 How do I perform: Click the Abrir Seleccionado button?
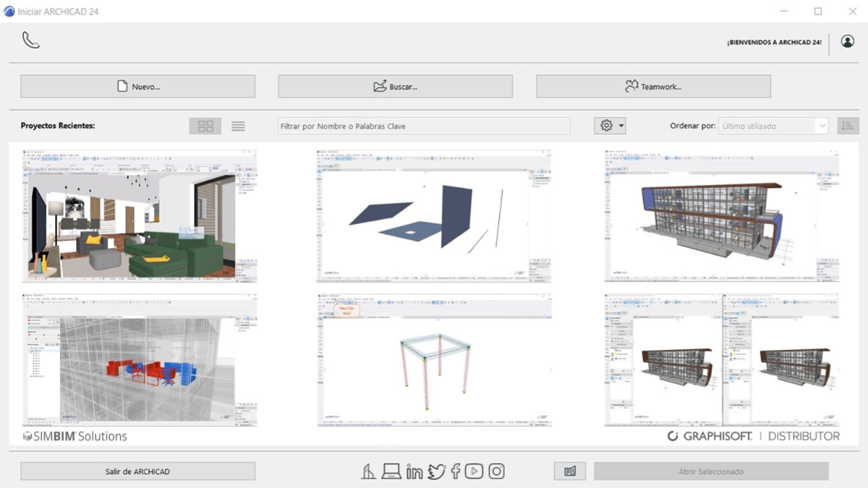711,471
